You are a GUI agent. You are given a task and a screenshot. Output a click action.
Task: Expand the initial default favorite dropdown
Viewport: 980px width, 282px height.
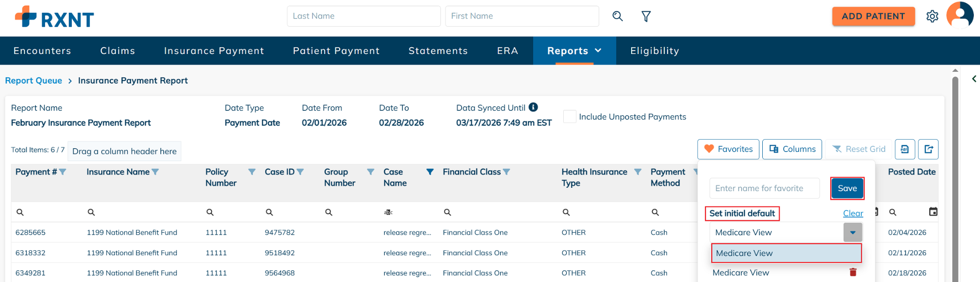(853, 232)
